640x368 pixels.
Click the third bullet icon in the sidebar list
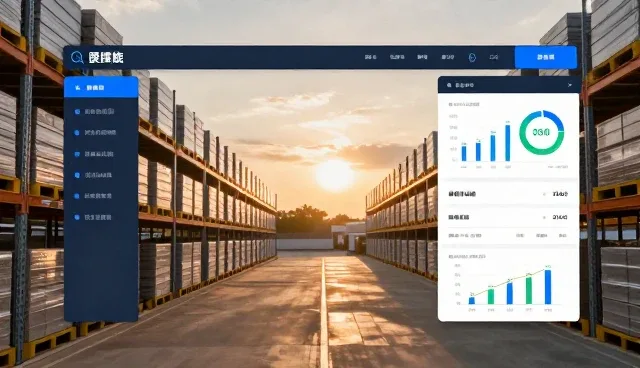point(77,154)
